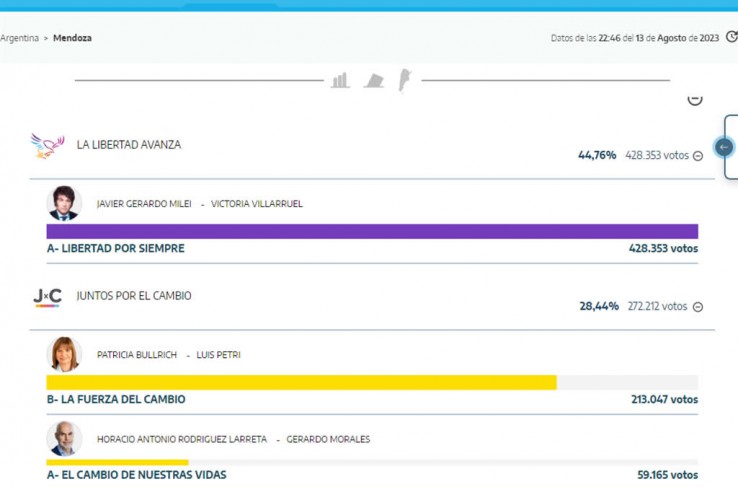Click the JUNTOS POR EL CAMBIO party name
The width and height of the screenshot is (738, 487).
coord(134,295)
